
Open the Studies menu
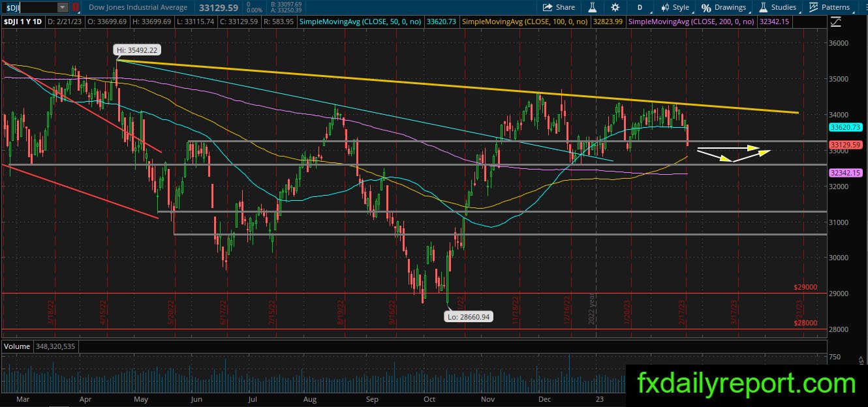[777, 7]
